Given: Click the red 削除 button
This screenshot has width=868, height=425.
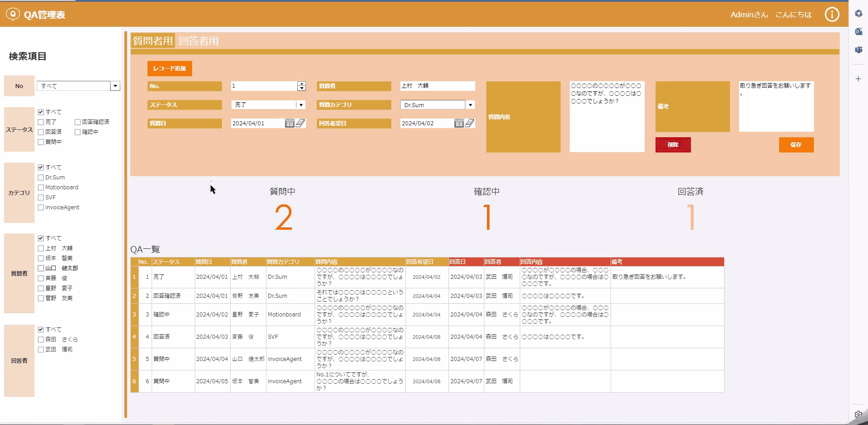Looking at the screenshot, I should coord(673,145).
